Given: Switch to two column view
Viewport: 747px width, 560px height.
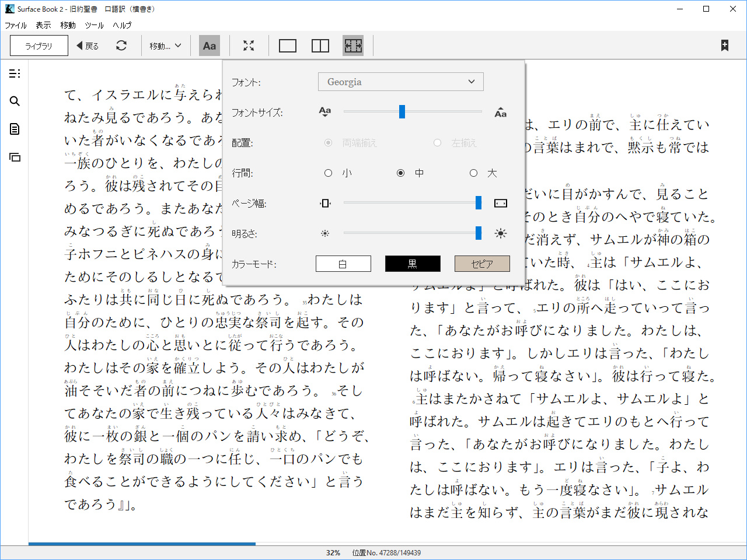Looking at the screenshot, I should point(320,45).
